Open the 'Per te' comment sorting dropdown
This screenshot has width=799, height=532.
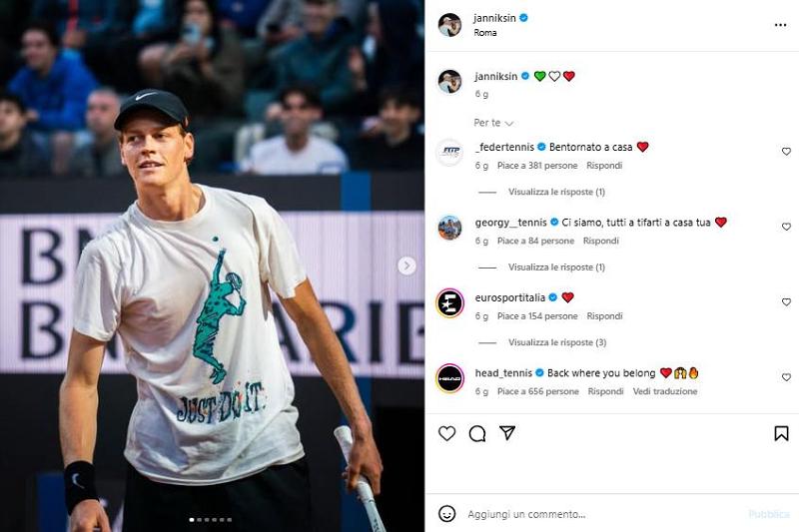coord(493,123)
